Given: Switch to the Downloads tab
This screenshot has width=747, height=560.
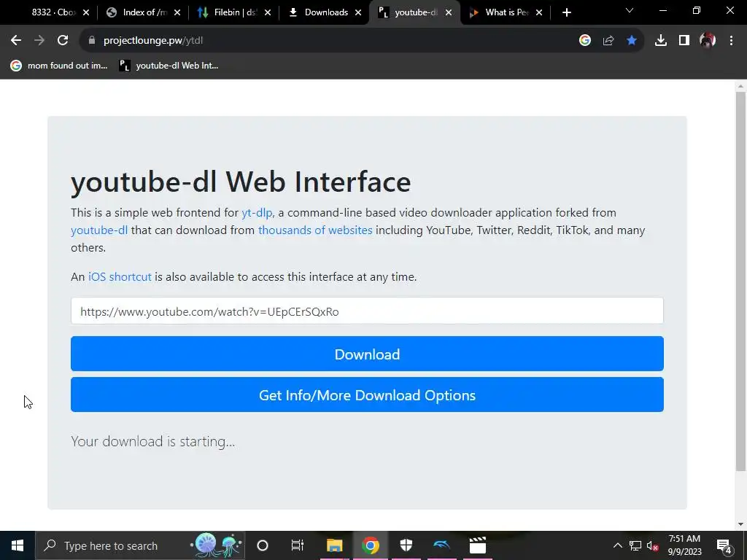Looking at the screenshot, I should point(326,12).
